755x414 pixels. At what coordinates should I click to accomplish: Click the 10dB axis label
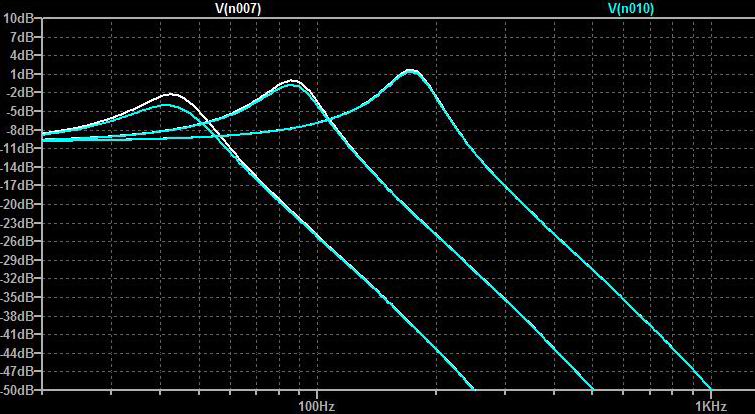point(18,18)
